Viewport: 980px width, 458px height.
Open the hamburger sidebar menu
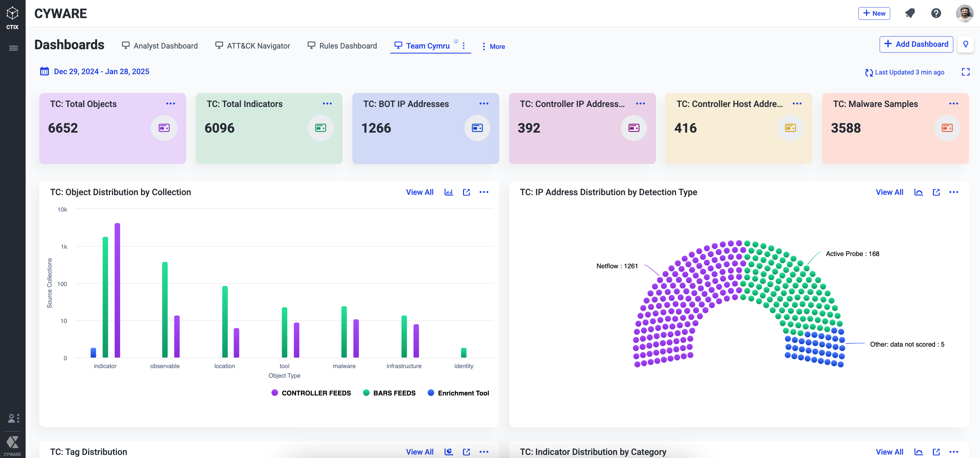tap(13, 48)
